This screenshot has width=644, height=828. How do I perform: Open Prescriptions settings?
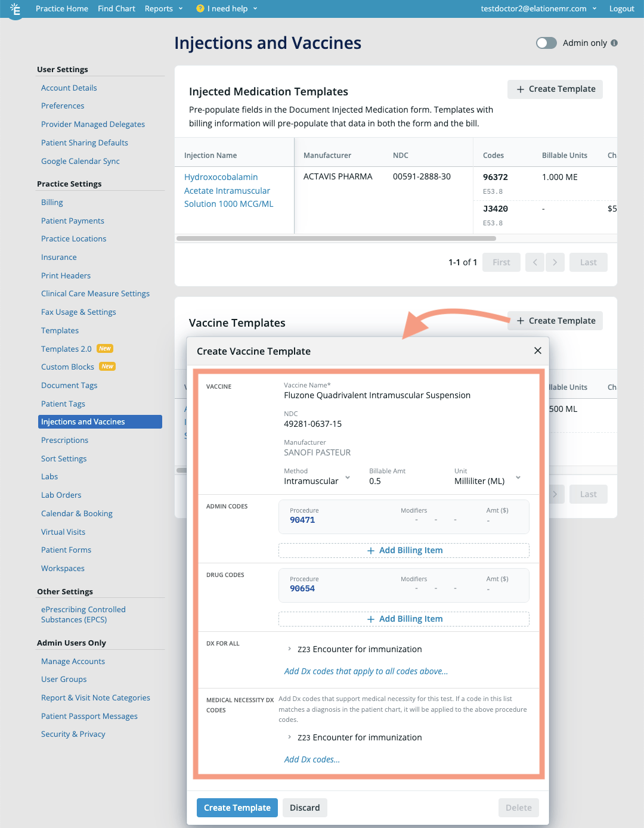[x=64, y=440]
